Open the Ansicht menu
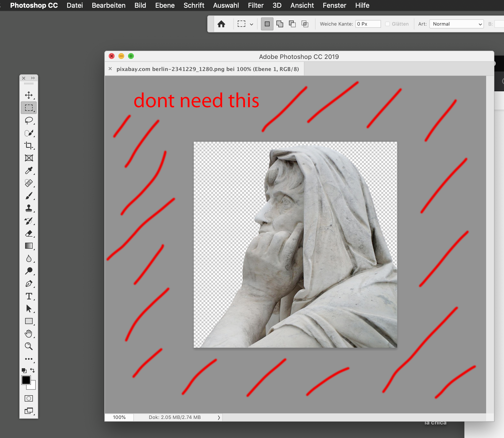This screenshot has width=504, height=438. [302, 5]
